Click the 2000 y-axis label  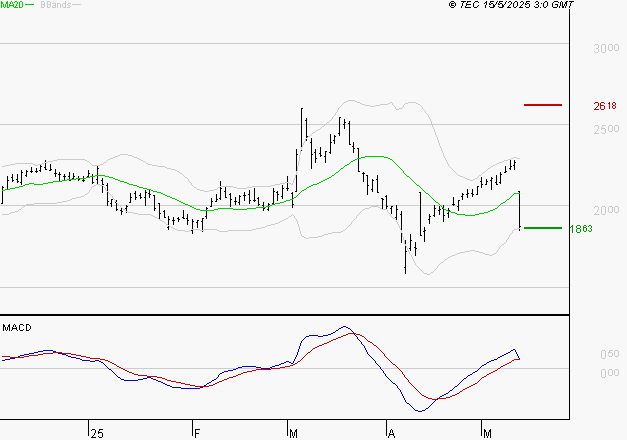[605, 211]
